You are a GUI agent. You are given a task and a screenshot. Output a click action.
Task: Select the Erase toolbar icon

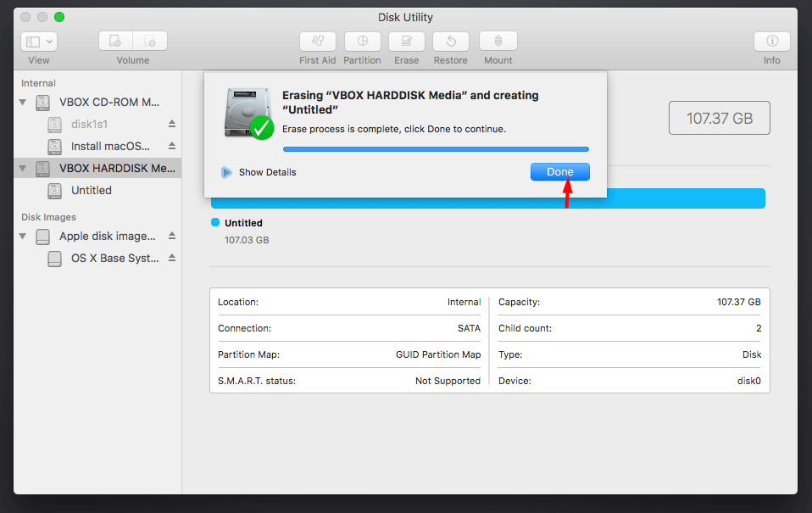point(407,42)
